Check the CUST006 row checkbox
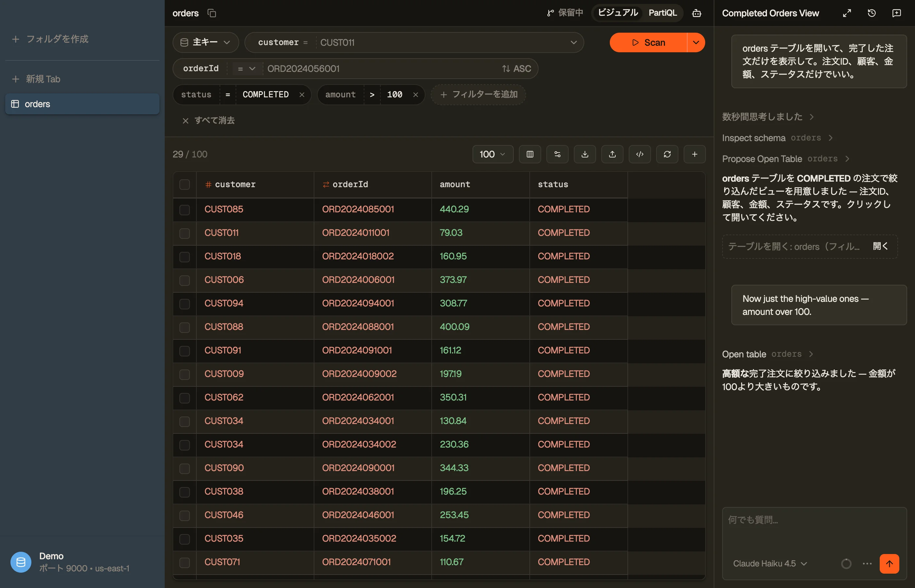The image size is (915, 588). tap(184, 280)
